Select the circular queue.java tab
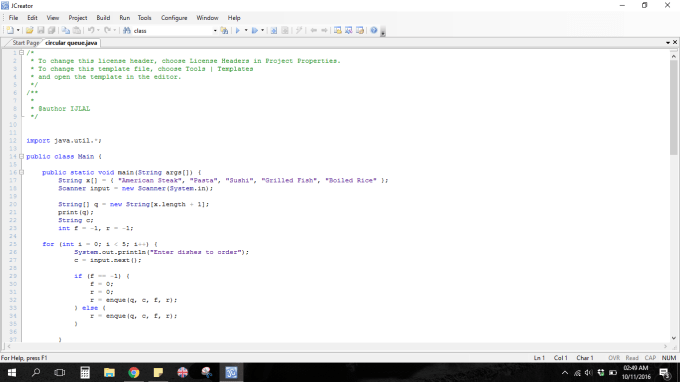 point(71,42)
